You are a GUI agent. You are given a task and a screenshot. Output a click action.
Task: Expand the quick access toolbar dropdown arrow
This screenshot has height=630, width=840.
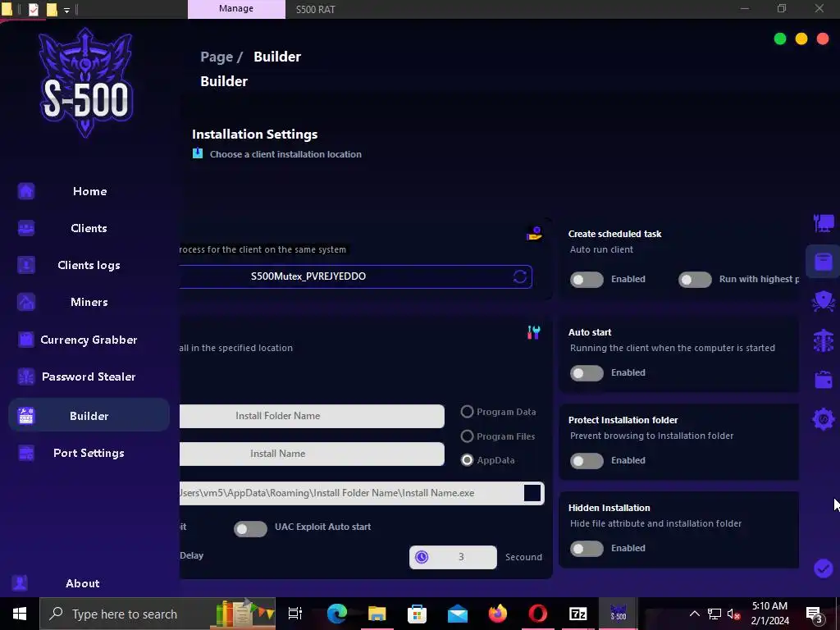pyautogui.click(x=66, y=10)
